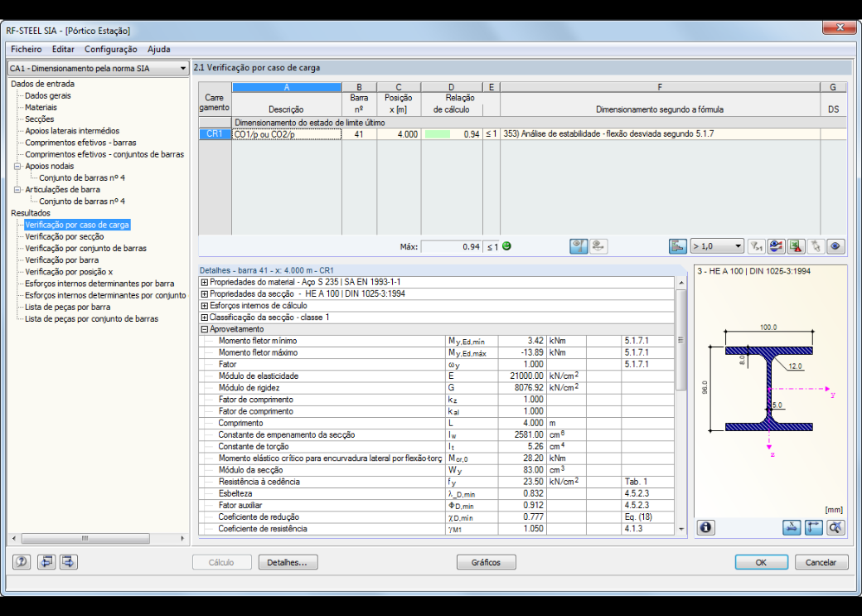Select Apoios laterais intermédios in tree
The image size is (862, 616).
pos(72,131)
